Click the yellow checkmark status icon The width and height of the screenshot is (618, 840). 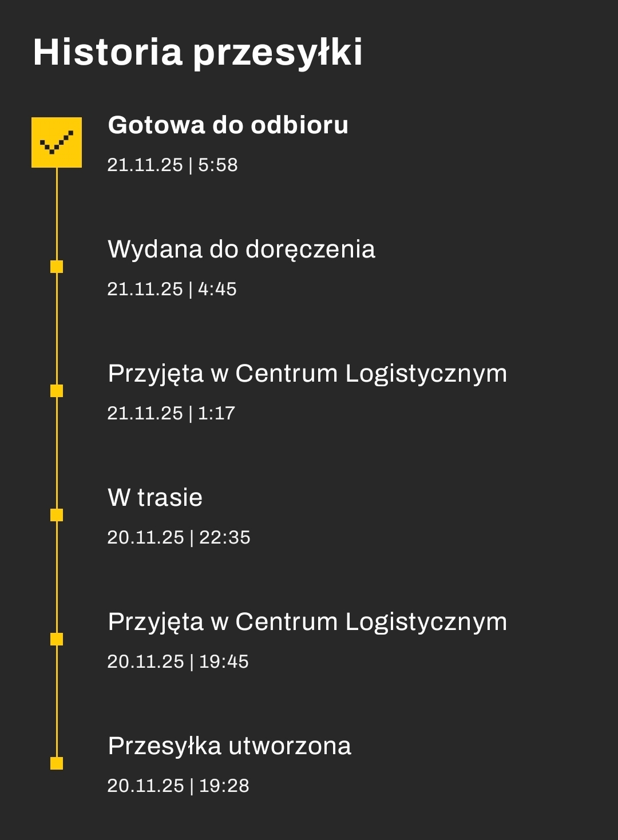[57, 142]
